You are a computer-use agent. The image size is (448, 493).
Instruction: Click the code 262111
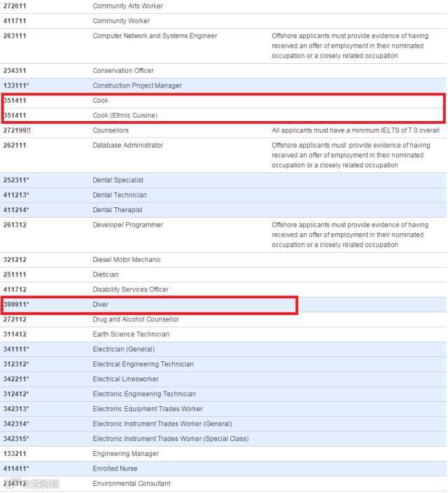15,145
